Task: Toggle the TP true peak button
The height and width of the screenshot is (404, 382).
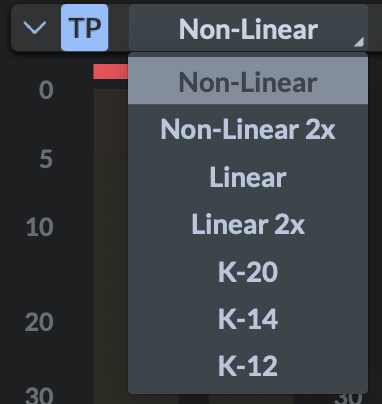Action: pos(84,28)
